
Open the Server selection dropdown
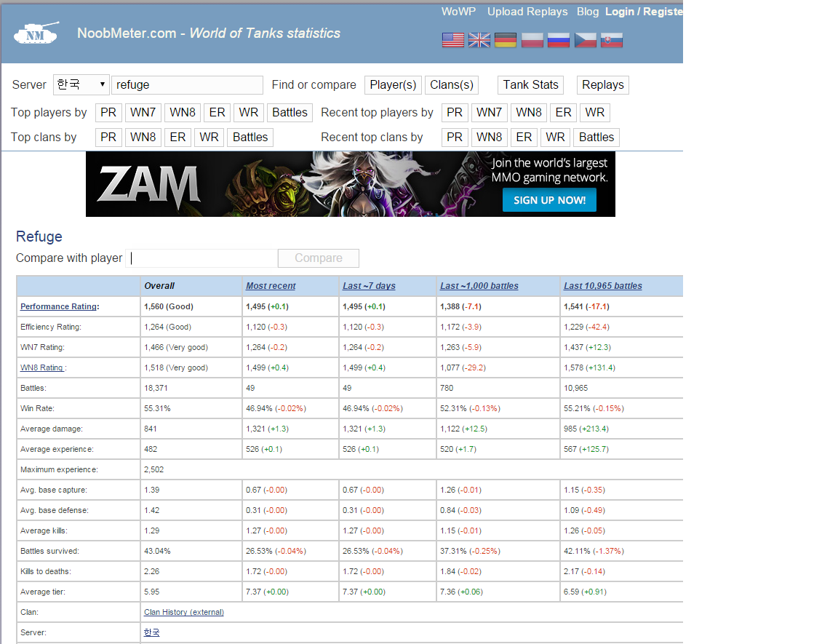(x=81, y=85)
